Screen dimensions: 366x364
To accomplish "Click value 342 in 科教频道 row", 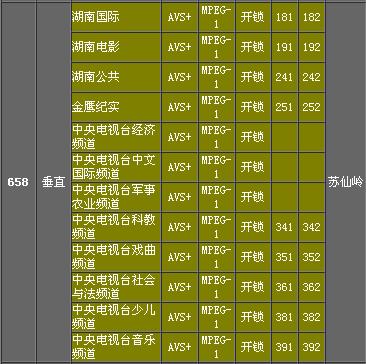I will click(x=311, y=227).
